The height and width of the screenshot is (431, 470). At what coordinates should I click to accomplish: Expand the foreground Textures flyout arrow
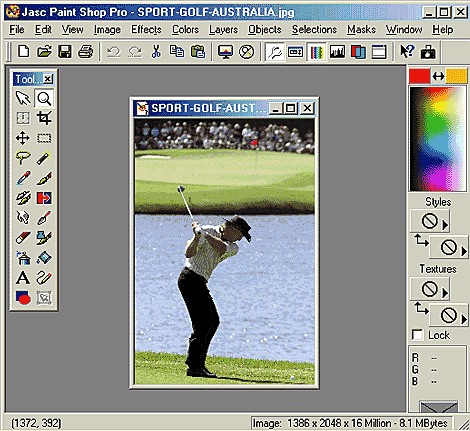tap(445, 293)
